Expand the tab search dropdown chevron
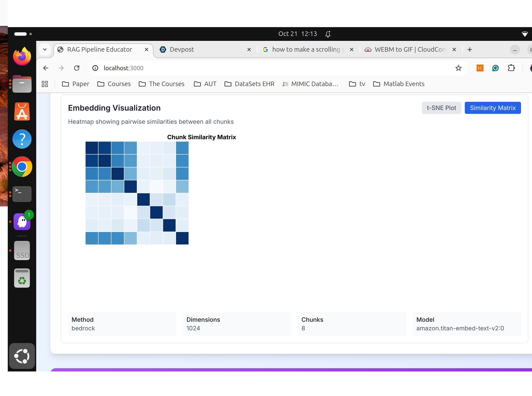The image size is (532, 396). click(x=45, y=50)
